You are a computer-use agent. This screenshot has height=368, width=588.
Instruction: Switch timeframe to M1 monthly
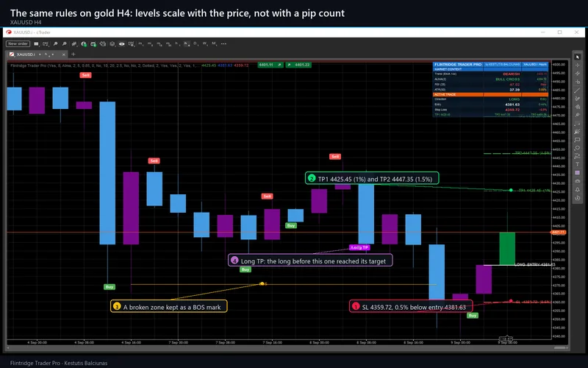tap(214, 43)
